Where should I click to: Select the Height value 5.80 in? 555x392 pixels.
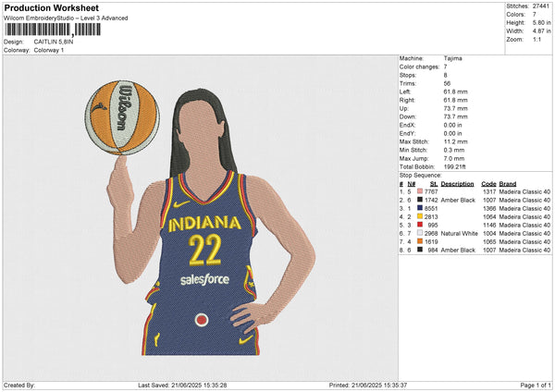[x=541, y=22]
